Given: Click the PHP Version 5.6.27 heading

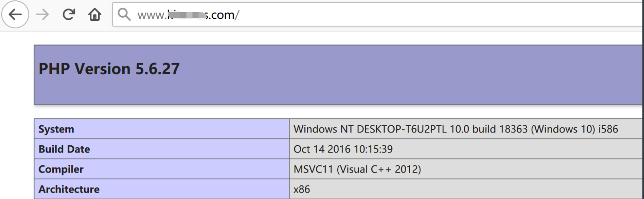Looking at the screenshot, I should point(109,69).
